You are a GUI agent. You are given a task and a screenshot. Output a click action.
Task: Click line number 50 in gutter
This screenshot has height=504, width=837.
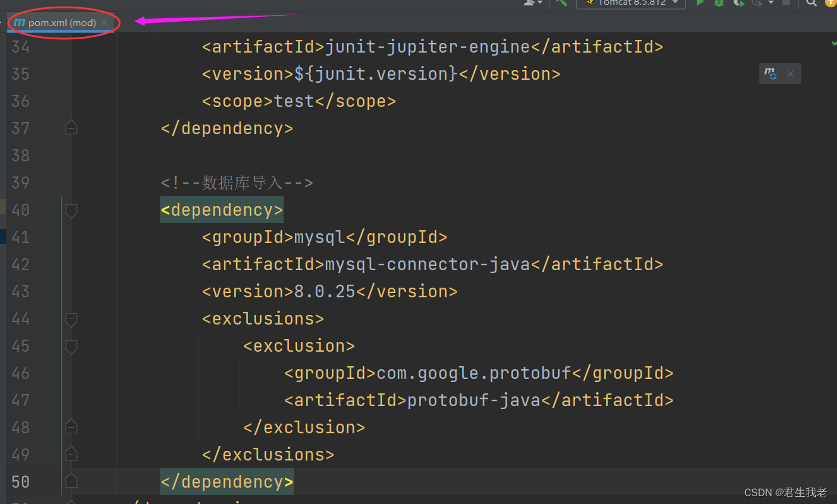coord(21,482)
